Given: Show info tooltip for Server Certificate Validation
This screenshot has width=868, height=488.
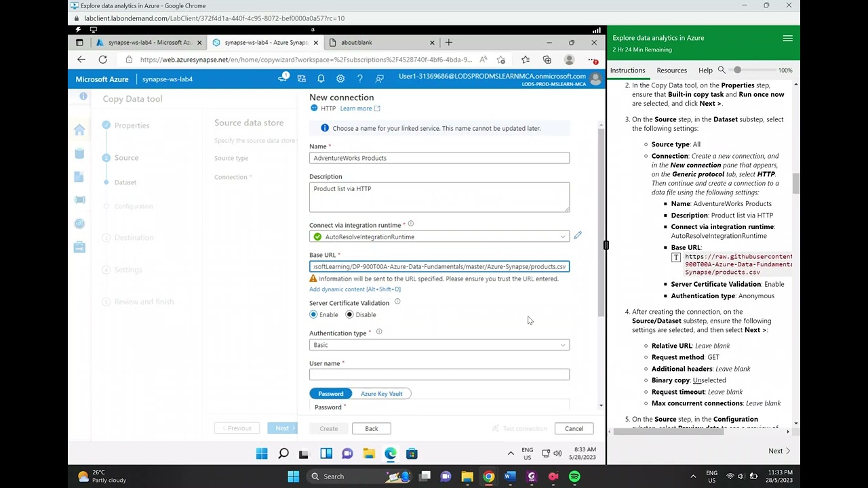Looking at the screenshot, I should 397,302.
